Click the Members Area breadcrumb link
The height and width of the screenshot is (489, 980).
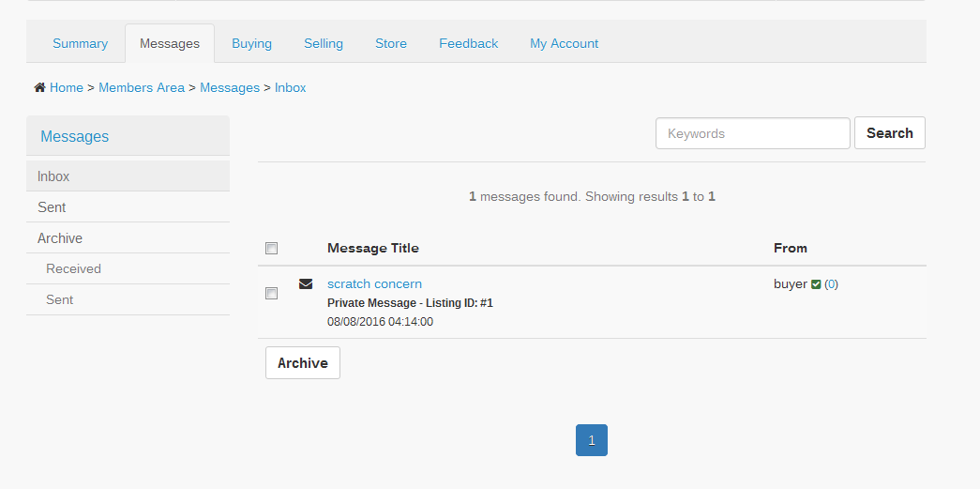coord(142,87)
